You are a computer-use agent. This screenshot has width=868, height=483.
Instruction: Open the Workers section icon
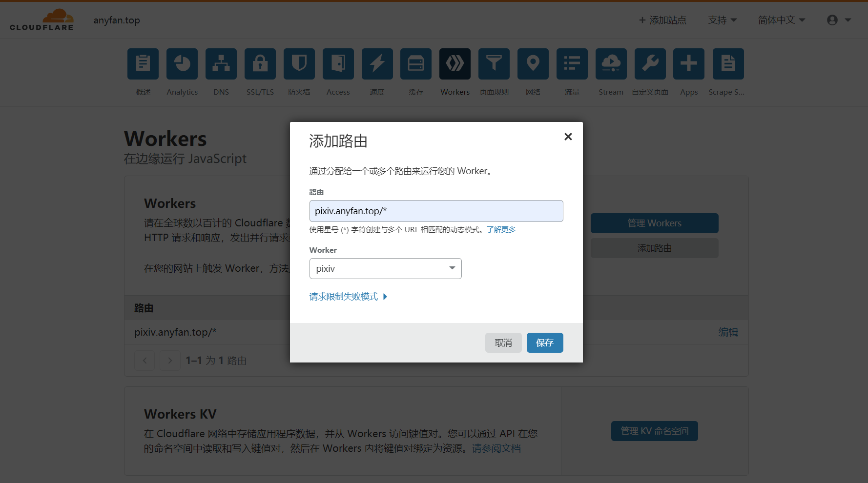pos(455,64)
